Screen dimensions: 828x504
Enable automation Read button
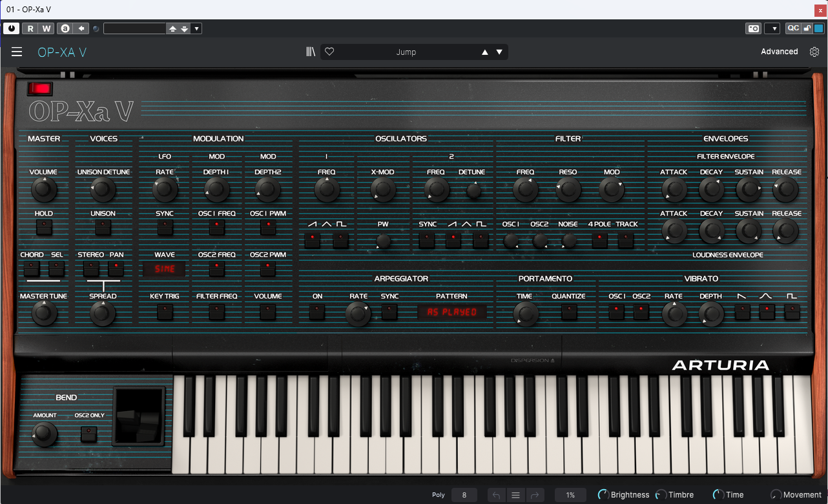coord(30,28)
